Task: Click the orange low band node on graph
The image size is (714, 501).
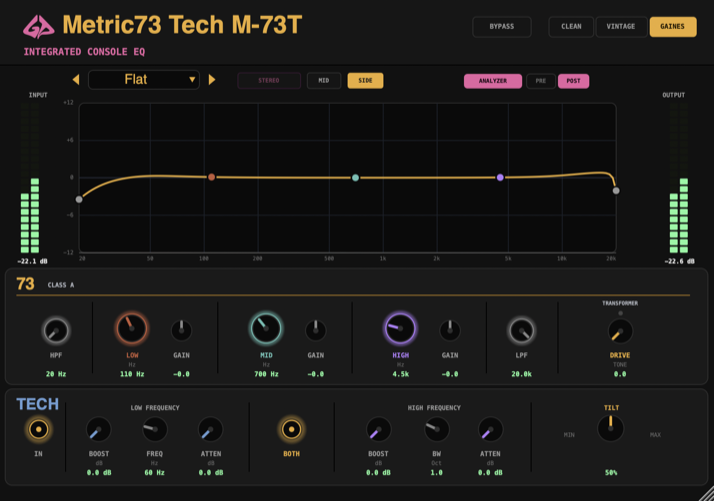Action: click(x=211, y=177)
